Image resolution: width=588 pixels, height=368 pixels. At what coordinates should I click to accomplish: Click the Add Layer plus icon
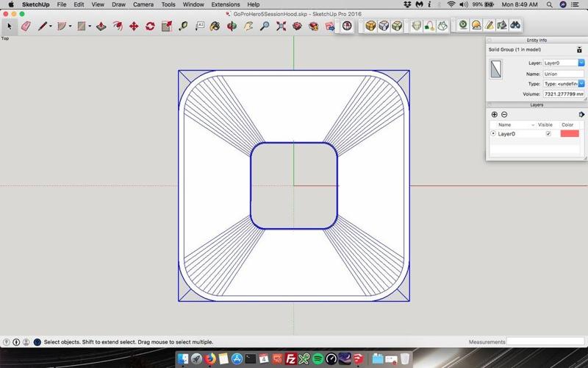494,115
